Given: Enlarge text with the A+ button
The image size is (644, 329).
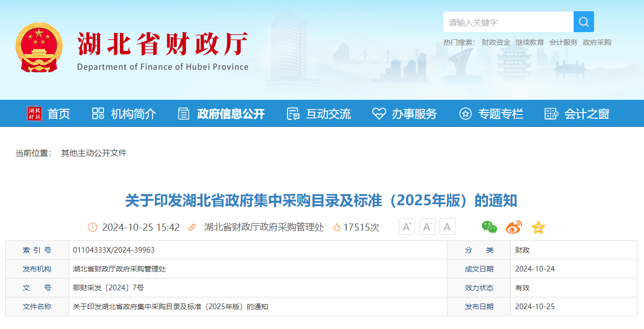Looking at the screenshot, I should click(x=406, y=227).
